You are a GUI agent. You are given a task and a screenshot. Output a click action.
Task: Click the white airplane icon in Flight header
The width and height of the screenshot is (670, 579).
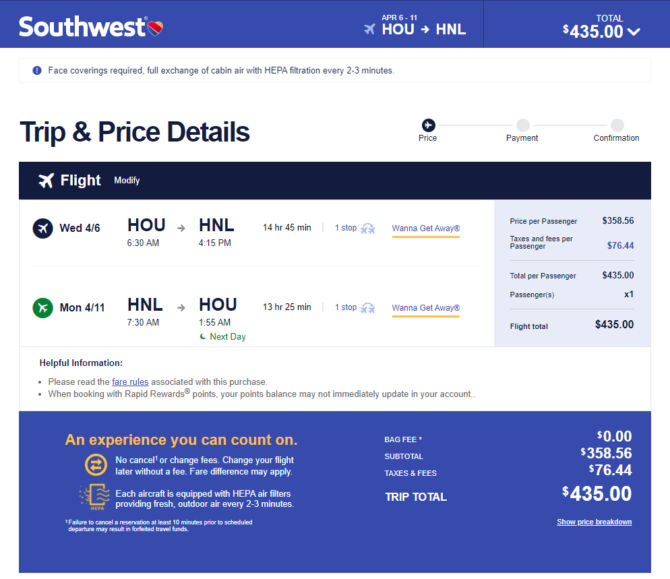(46, 180)
